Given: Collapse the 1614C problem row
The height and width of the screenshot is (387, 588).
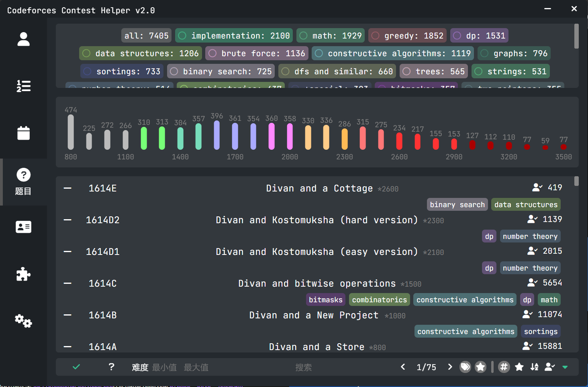Looking at the screenshot, I should [67, 283].
